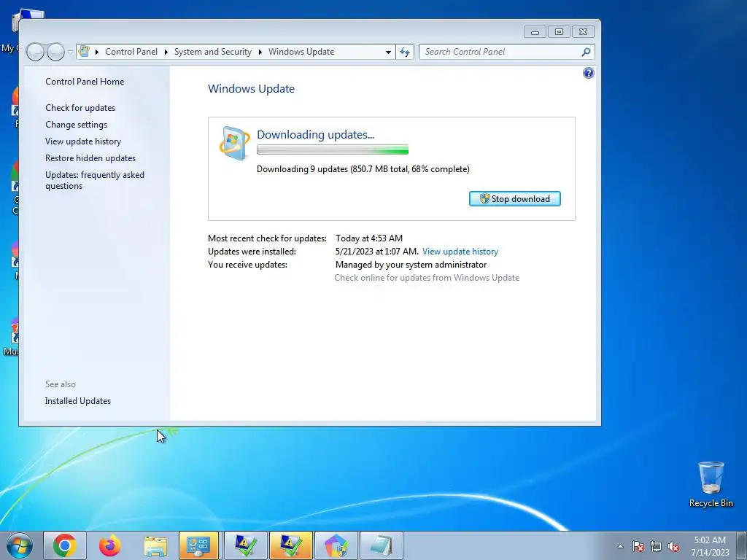Open View update history in the sidebar

click(x=83, y=141)
